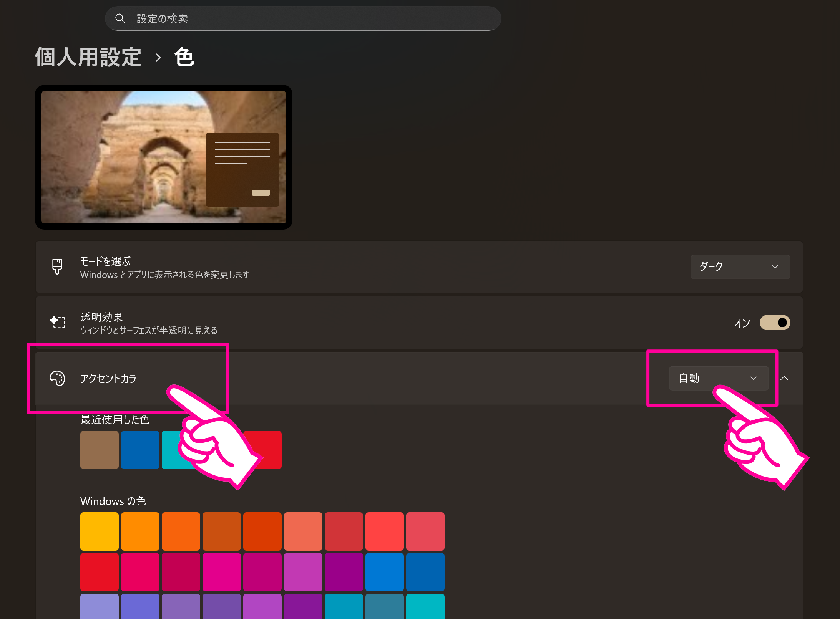Pick the yellow Windows color swatch
840x619 pixels.
click(100, 531)
